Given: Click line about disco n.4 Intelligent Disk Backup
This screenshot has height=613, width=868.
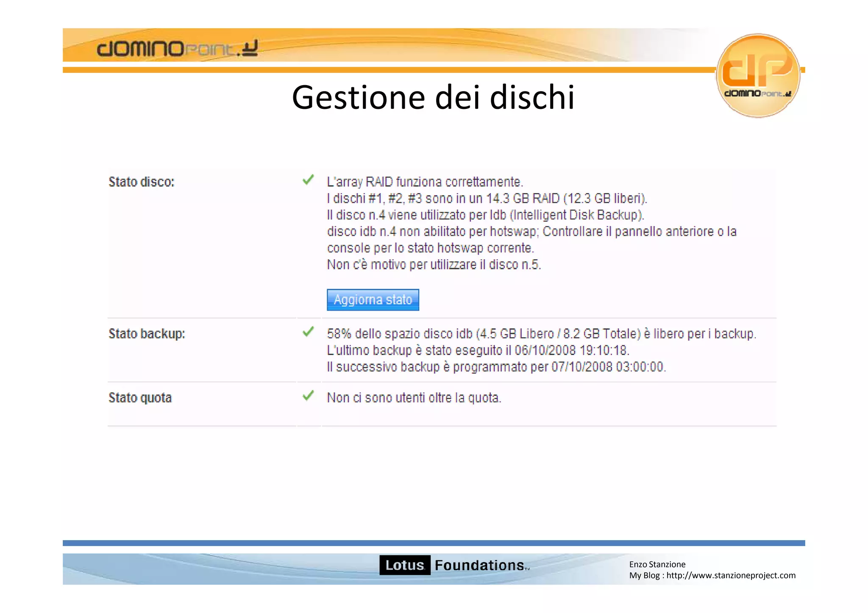Looking at the screenshot, I should coord(486,215).
